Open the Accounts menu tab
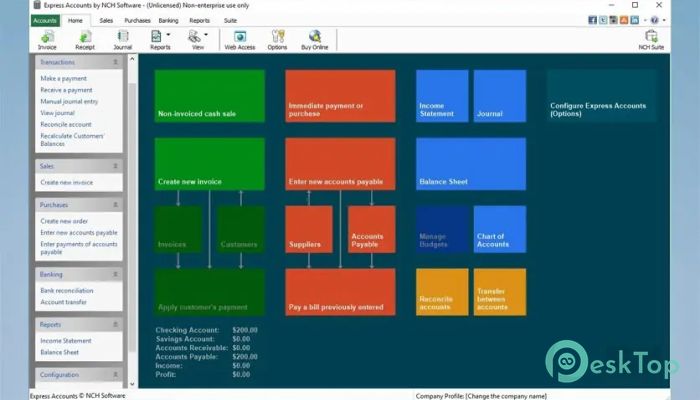The width and height of the screenshot is (700, 400). point(45,21)
